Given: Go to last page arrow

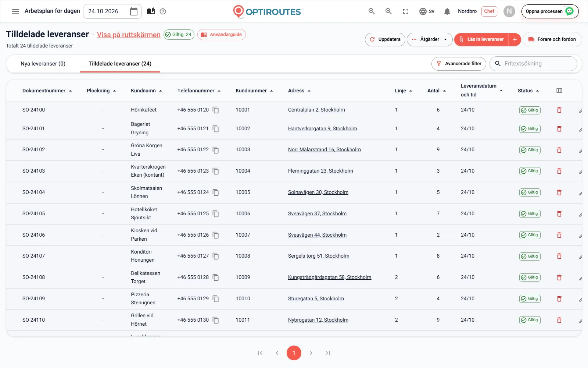Looking at the screenshot, I should tap(328, 353).
